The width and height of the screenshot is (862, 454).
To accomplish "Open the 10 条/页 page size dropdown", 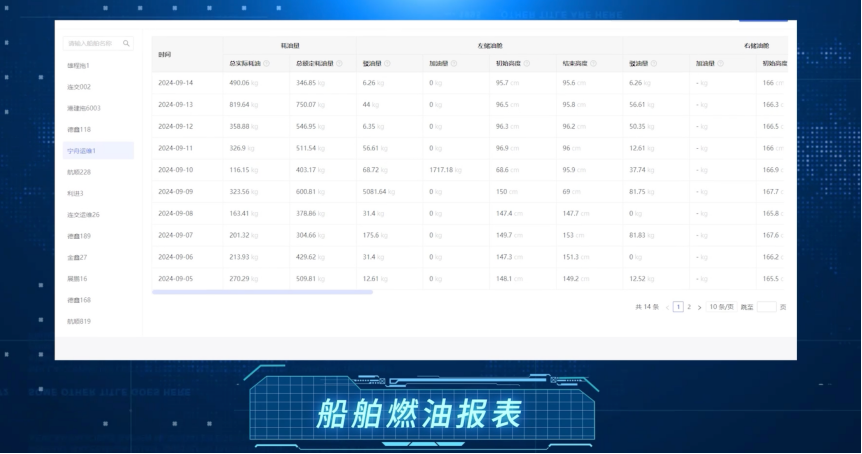I will pyautogui.click(x=721, y=307).
